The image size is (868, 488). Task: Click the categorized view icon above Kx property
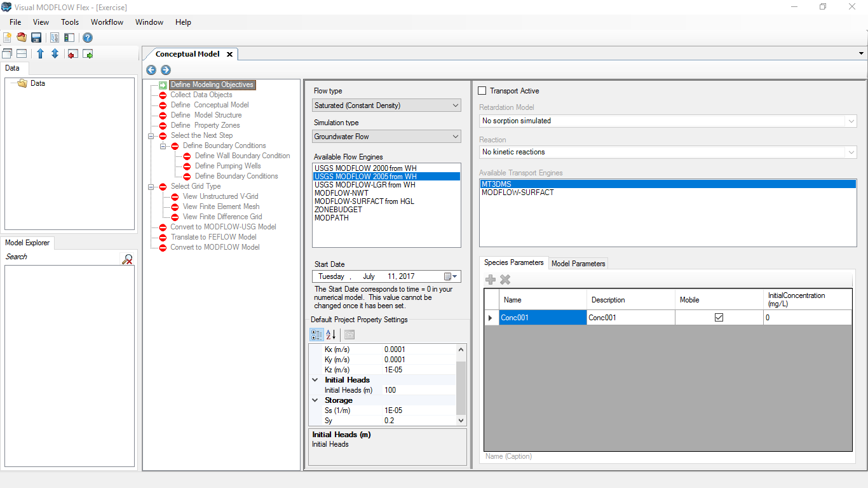pyautogui.click(x=316, y=334)
